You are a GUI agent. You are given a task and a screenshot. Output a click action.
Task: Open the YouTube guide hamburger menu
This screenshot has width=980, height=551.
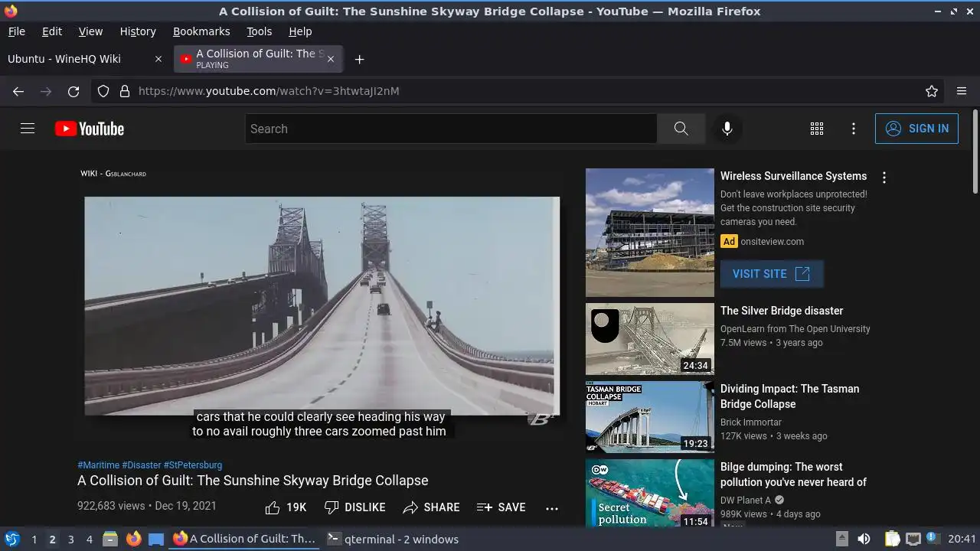tap(28, 129)
